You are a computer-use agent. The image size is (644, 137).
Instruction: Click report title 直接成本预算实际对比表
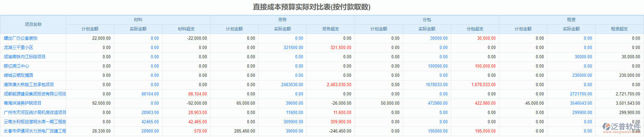tap(312, 7)
